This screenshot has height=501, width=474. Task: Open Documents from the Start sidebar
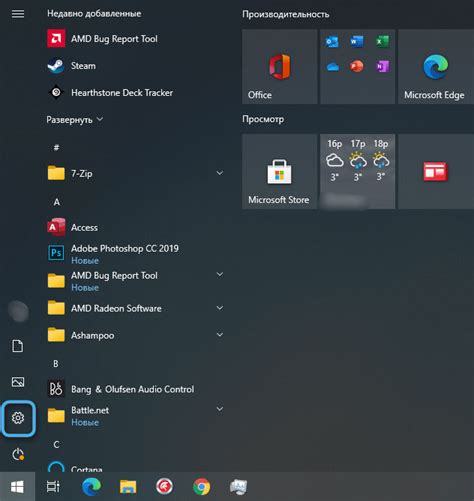point(18,346)
